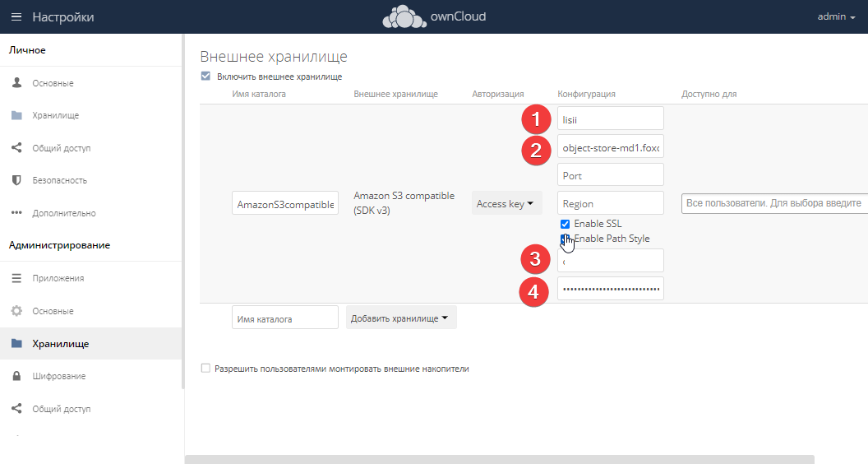Expand the Добавить хранилище dropdown

[x=401, y=318]
